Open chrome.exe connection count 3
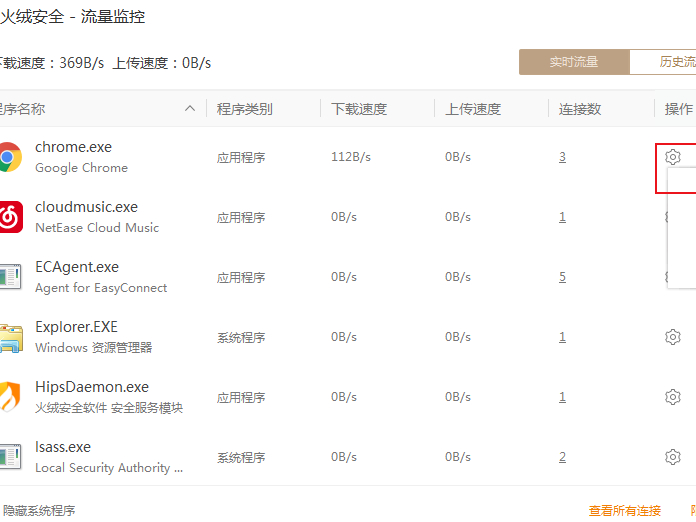The height and width of the screenshot is (522, 696). click(x=562, y=157)
